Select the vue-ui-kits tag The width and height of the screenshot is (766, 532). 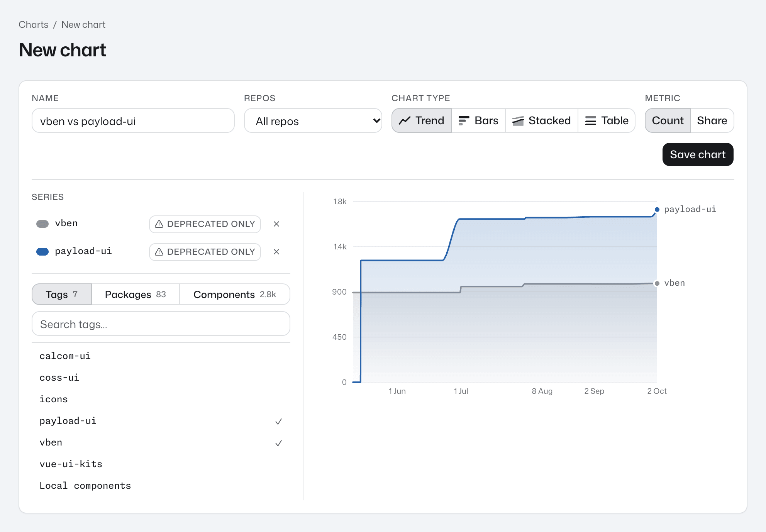pyautogui.click(x=161, y=464)
